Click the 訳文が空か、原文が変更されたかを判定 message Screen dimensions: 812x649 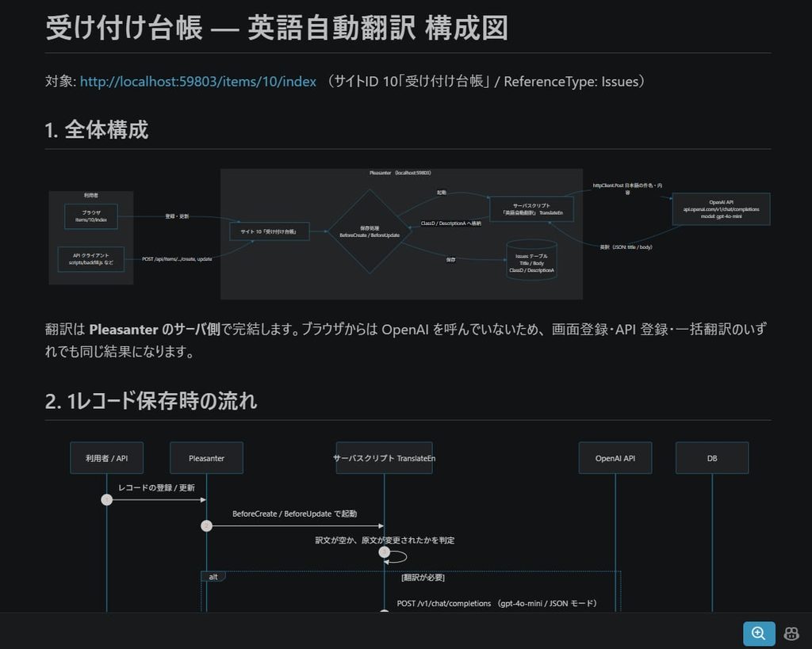pyautogui.click(x=385, y=540)
